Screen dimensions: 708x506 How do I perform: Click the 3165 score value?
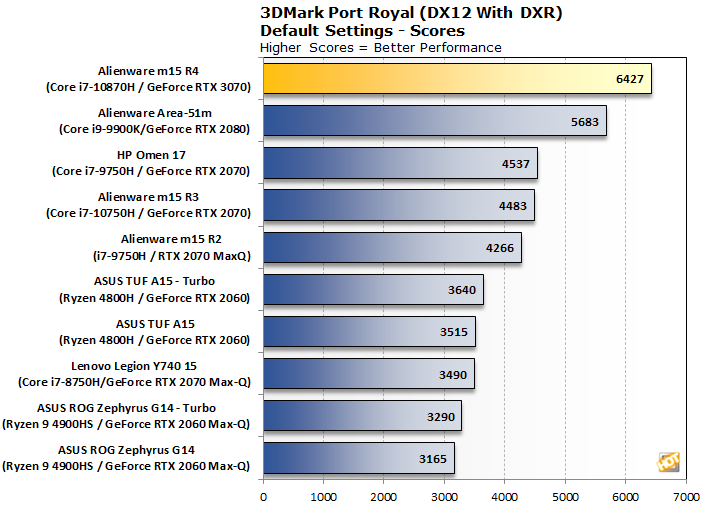pos(433,459)
